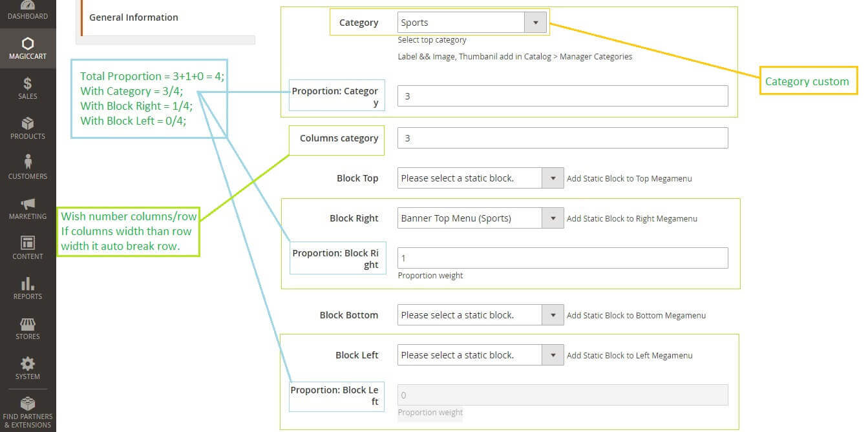The width and height of the screenshot is (868, 432).
Task: Expand Block Right Banner Top Menu dropdown
Action: (x=480, y=218)
